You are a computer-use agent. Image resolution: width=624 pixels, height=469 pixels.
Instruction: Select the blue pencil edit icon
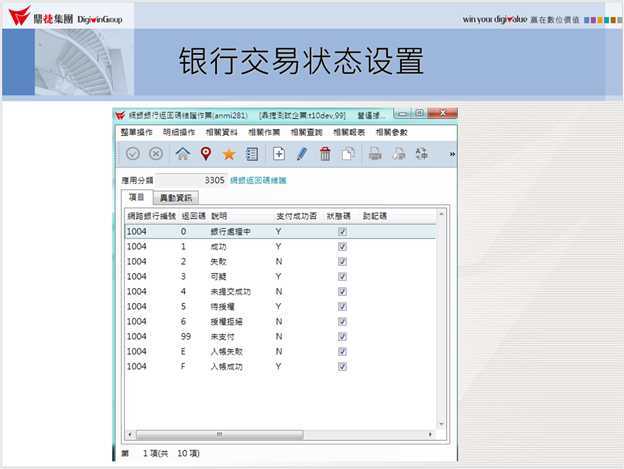302,154
